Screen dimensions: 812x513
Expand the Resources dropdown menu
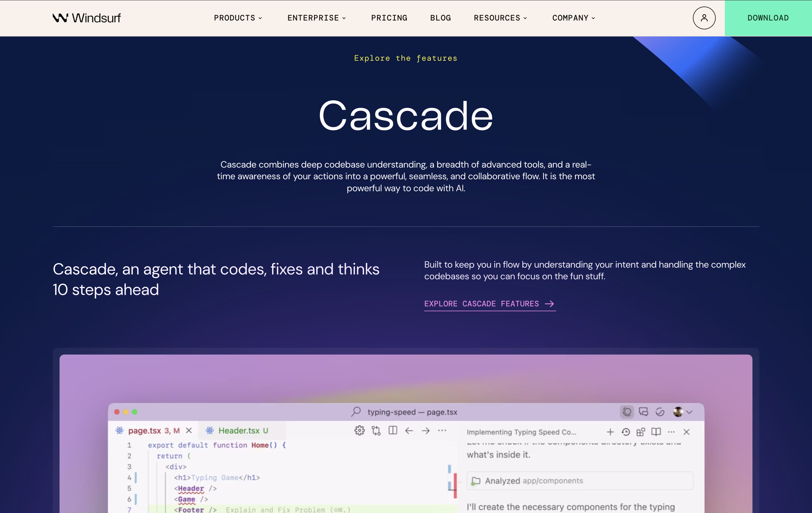point(500,18)
